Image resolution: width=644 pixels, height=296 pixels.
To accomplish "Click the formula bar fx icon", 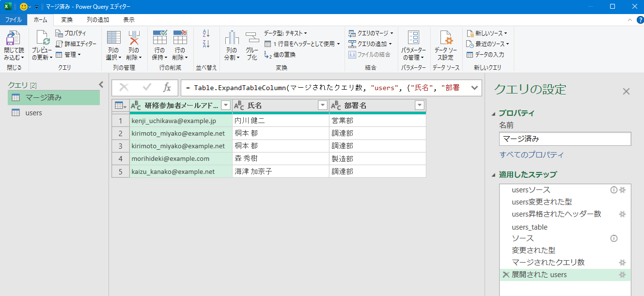I will click(167, 88).
